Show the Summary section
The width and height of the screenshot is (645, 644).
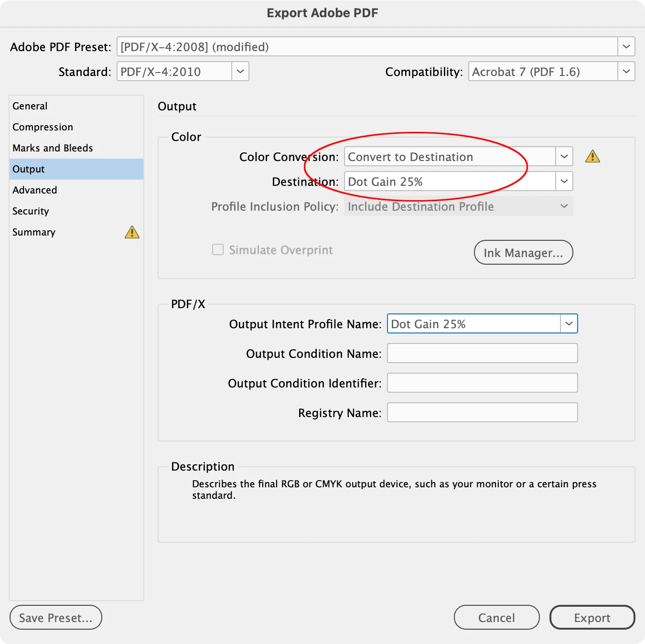(x=76, y=232)
